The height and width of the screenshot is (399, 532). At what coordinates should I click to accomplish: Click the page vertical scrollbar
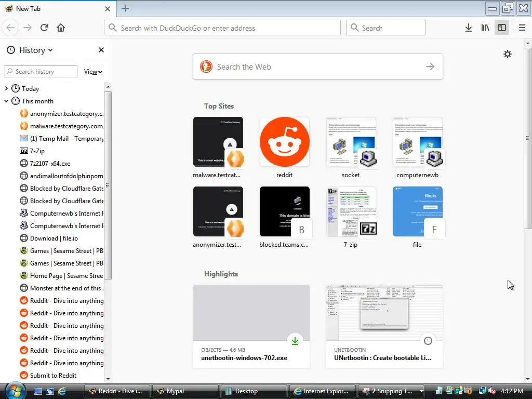(x=528, y=138)
